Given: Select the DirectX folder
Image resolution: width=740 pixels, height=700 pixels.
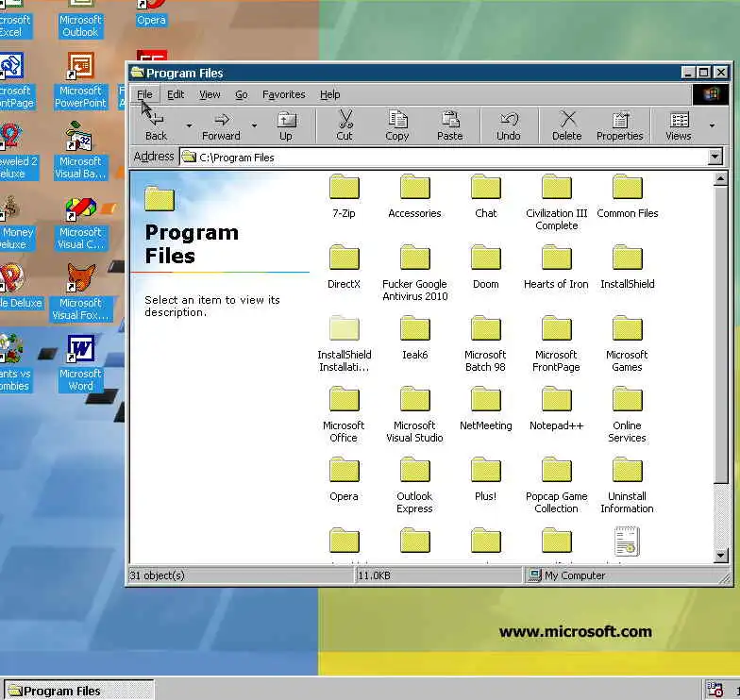Looking at the screenshot, I should 344,267.
